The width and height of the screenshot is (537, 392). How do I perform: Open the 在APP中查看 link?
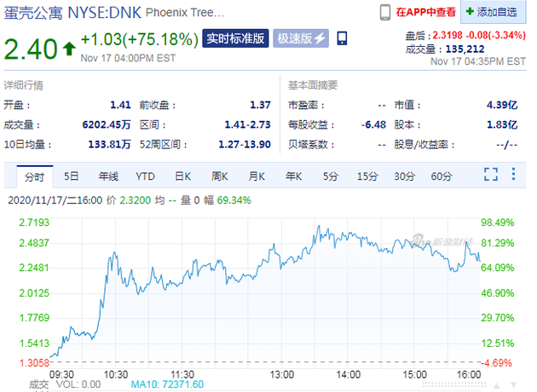click(x=425, y=12)
